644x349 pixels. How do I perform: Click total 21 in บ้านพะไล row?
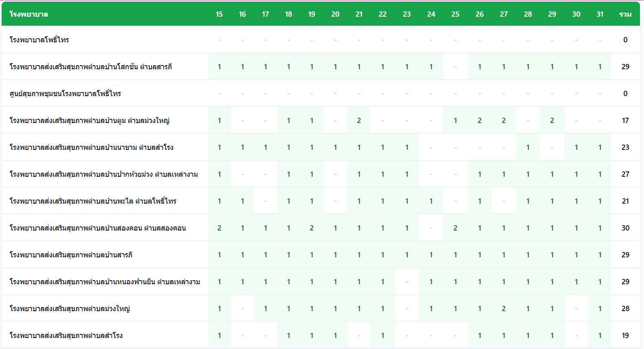(625, 201)
